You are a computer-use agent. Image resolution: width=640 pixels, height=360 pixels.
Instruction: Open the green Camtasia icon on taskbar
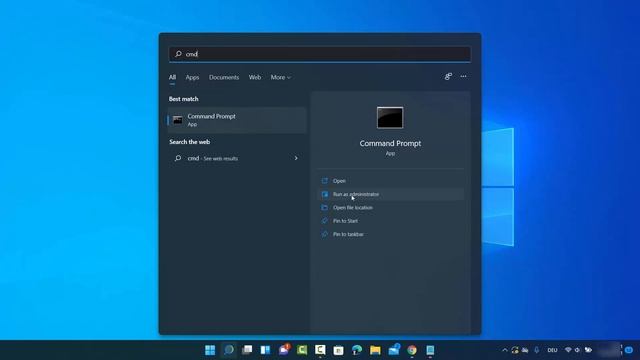click(x=302, y=350)
